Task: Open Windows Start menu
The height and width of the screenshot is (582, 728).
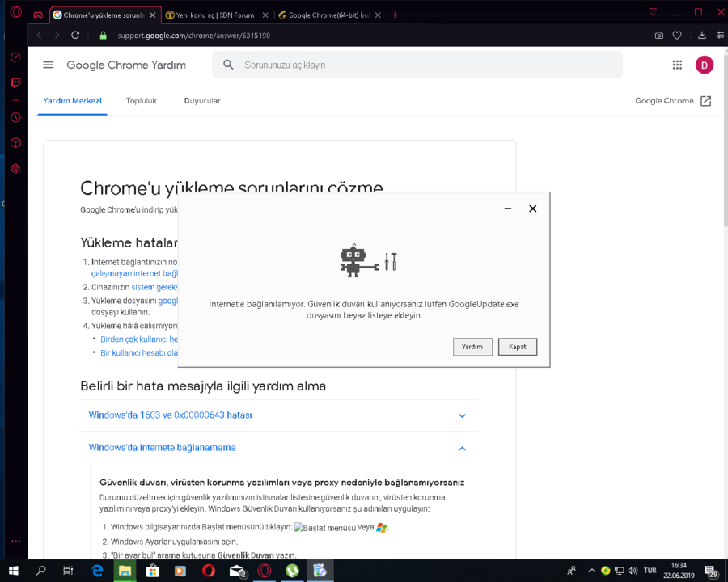Action: pyautogui.click(x=14, y=571)
